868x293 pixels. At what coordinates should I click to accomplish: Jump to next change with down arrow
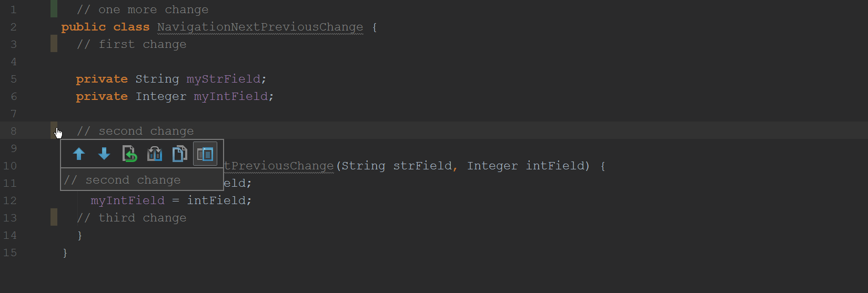tap(104, 154)
